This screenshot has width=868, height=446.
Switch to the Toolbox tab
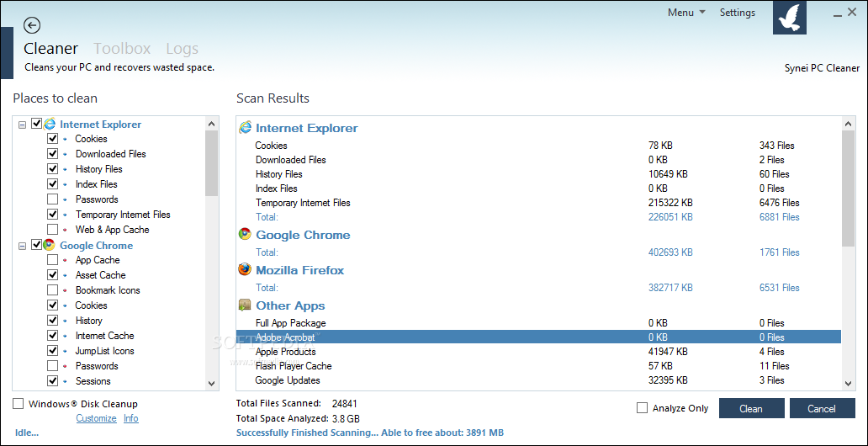point(122,49)
